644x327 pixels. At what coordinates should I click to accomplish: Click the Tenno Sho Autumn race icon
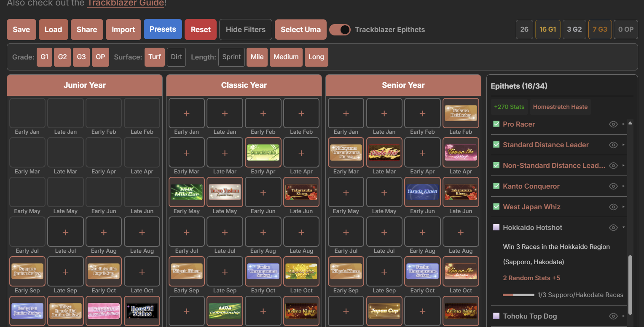click(x=461, y=271)
